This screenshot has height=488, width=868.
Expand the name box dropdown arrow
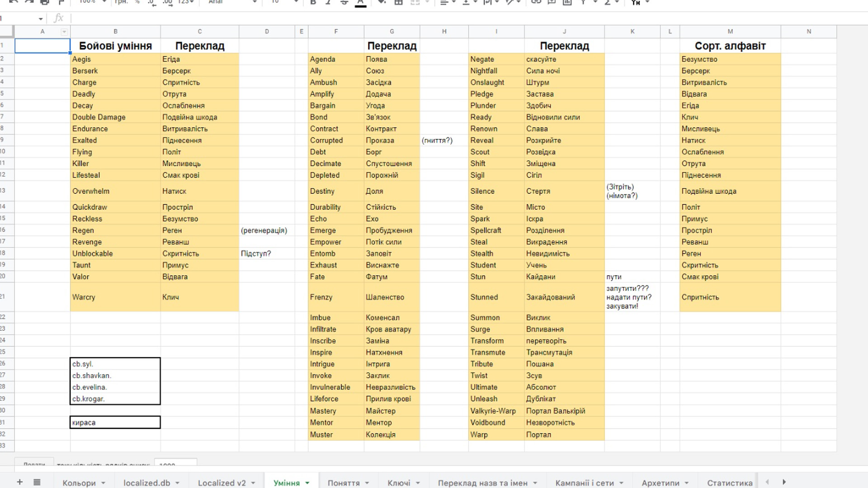click(x=41, y=19)
